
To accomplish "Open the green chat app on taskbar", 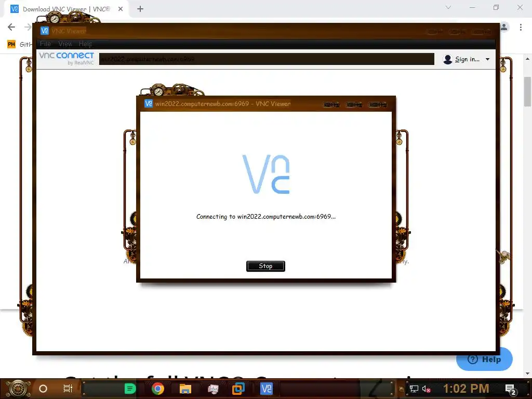I will [130, 389].
